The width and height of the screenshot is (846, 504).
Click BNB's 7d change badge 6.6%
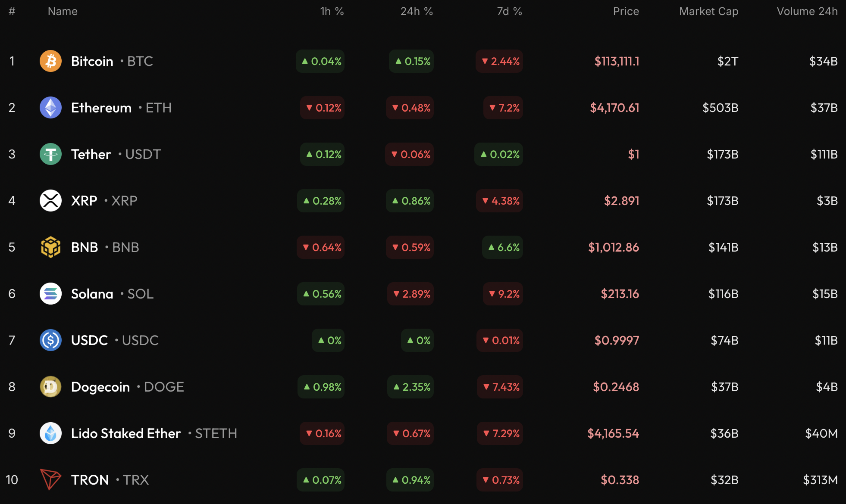tap(502, 247)
